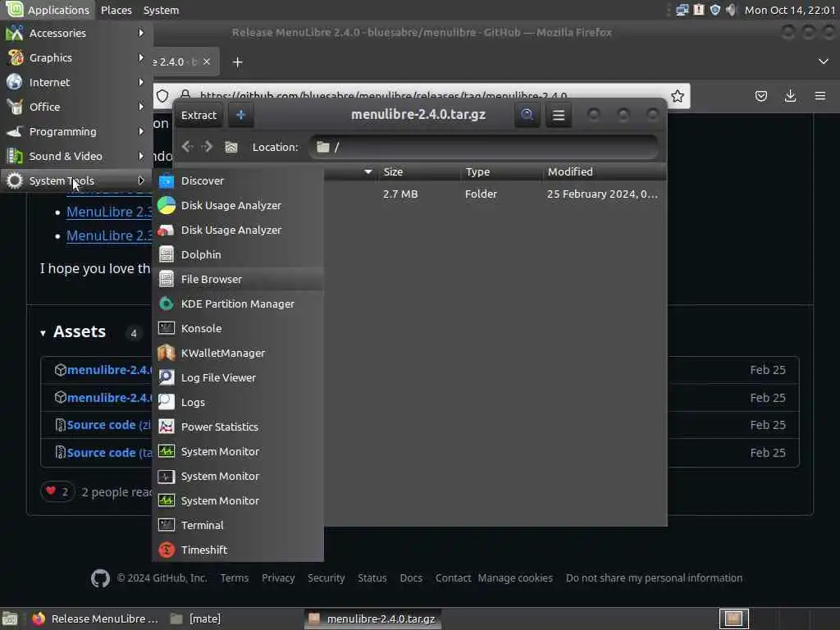Go back in archive manager location
Screen dimensions: 840x630
(187, 147)
